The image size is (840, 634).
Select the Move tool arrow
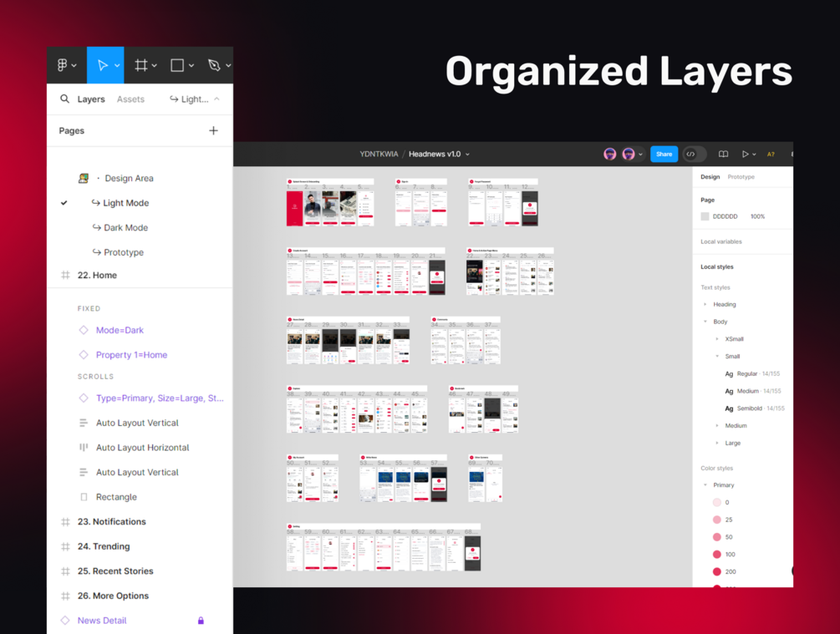pyautogui.click(x=102, y=65)
